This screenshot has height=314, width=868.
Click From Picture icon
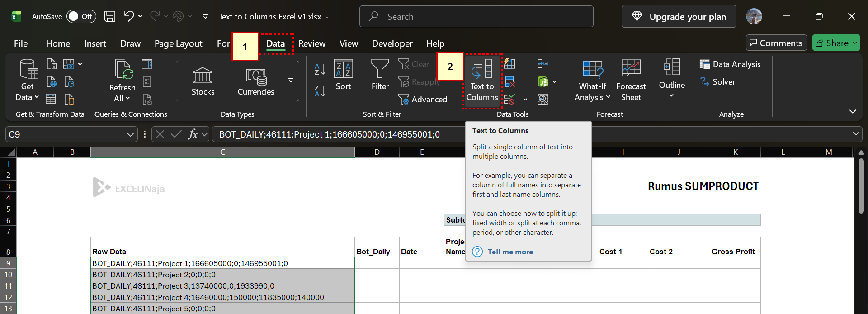(69, 64)
